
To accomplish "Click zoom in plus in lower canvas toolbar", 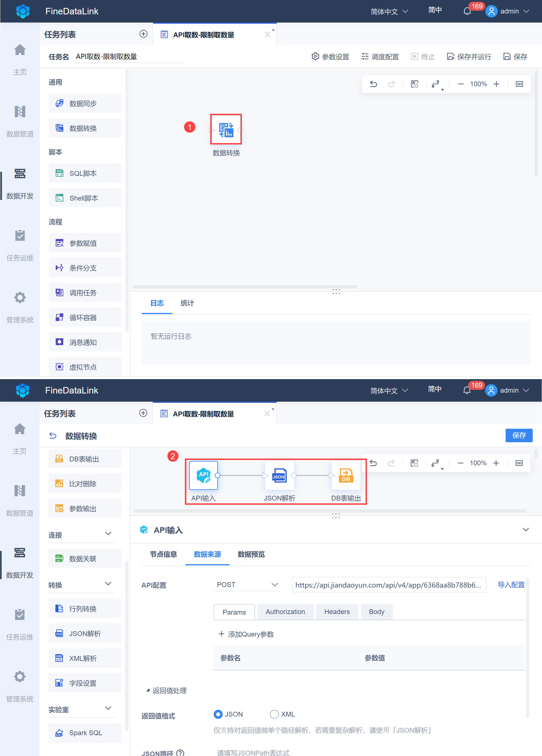I will coord(496,463).
